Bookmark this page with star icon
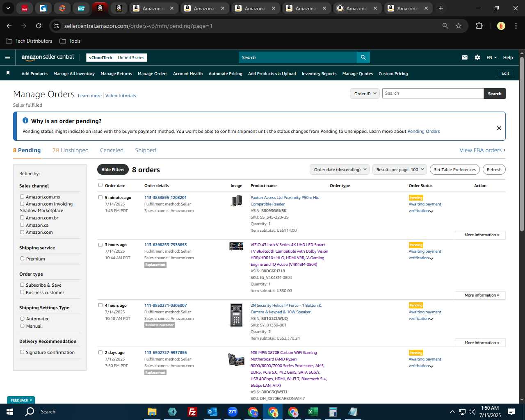The image size is (525, 420). pyautogui.click(x=459, y=26)
